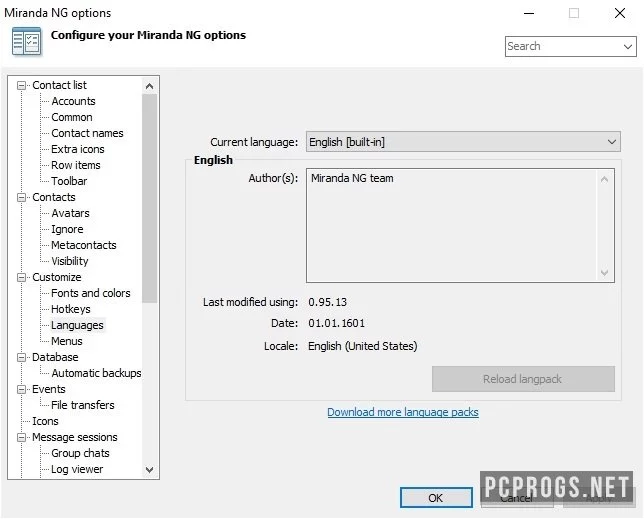
Task: Select the Customize parent node label
Action: (57, 277)
